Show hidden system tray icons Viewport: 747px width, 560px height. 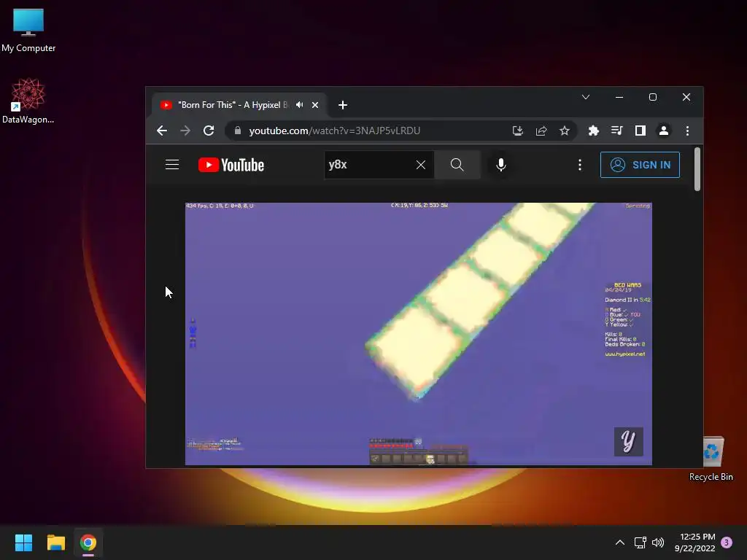pyautogui.click(x=620, y=542)
